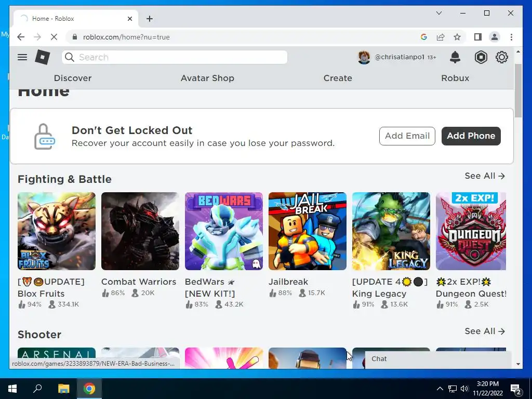The image size is (532, 399).
Task: Open the @chrisatianpo1 profile link
Action: [x=400, y=57]
